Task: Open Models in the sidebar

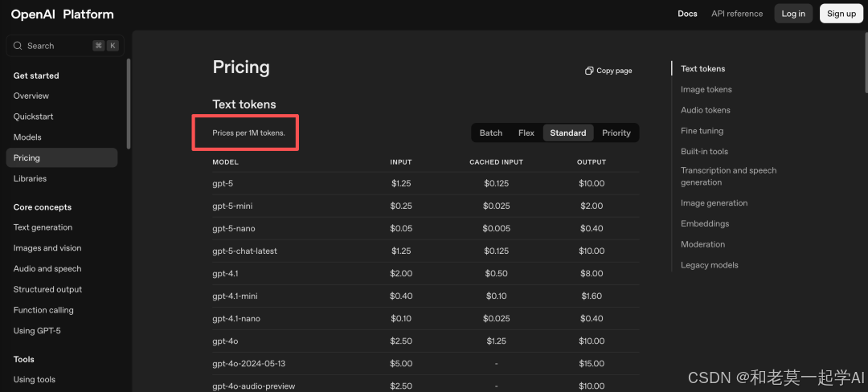Action: tap(27, 137)
